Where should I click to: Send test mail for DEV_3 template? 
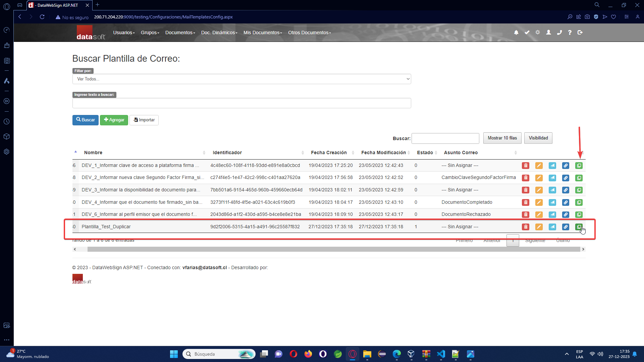pyautogui.click(x=552, y=190)
